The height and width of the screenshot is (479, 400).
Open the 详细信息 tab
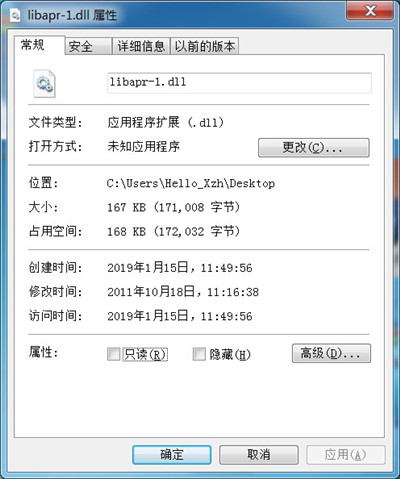(x=141, y=46)
